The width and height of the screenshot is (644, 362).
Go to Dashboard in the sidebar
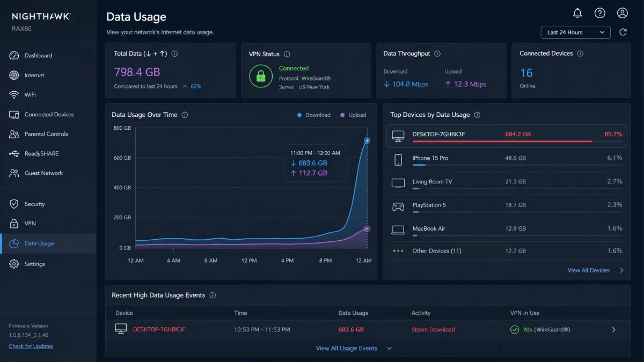[48, 55]
